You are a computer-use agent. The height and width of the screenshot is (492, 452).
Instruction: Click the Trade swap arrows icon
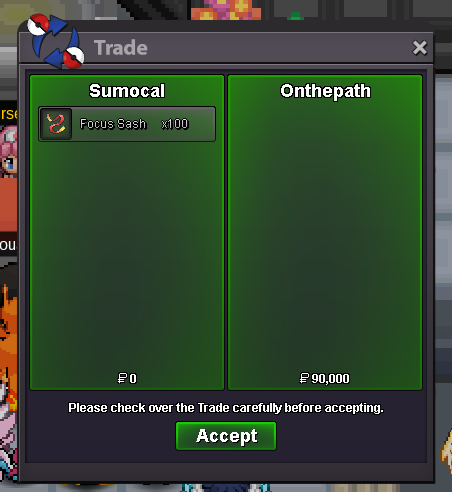pyautogui.click(x=56, y=41)
